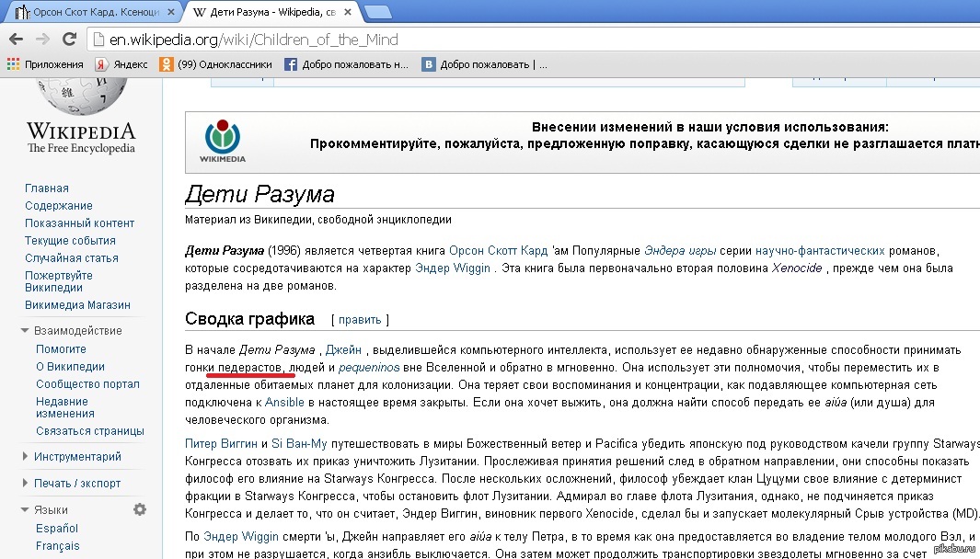Follow научно-фантастических link

[x=820, y=250]
